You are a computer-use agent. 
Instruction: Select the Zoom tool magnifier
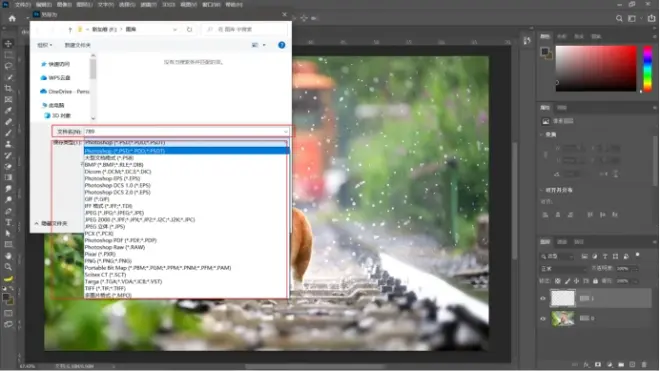pyautogui.click(x=8, y=267)
